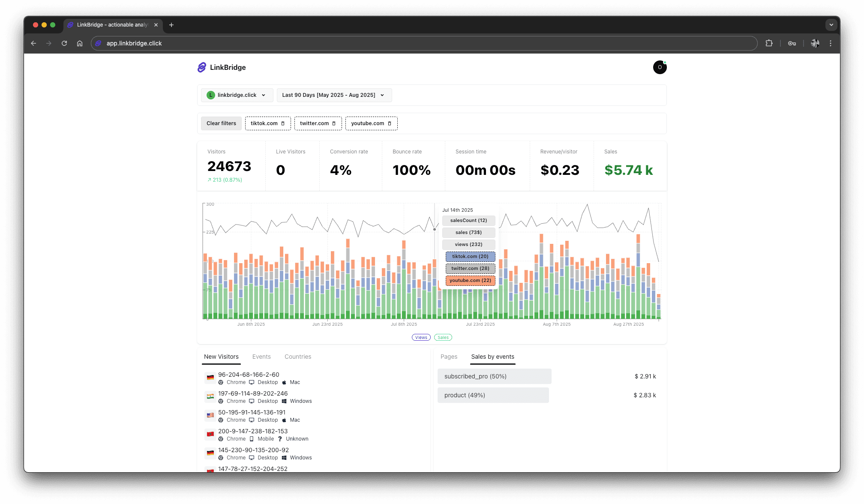Viewport: 864px width, 504px height.
Task: Reload the page with refresh icon
Action: pos(64,43)
